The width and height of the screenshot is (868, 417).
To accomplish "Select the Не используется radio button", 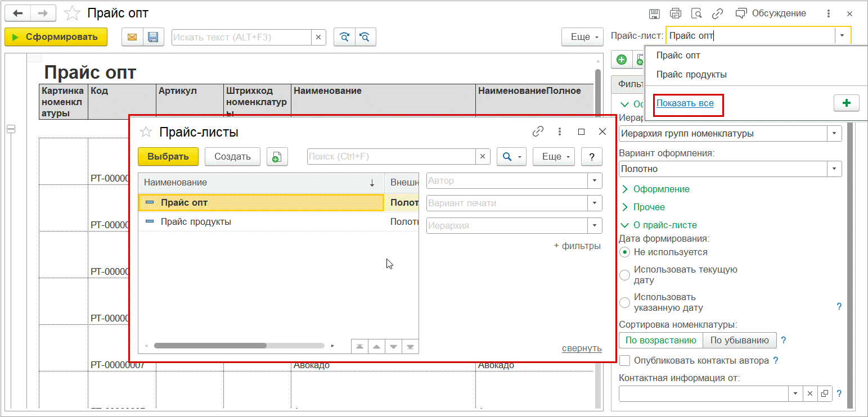I will (x=624, y=252).
